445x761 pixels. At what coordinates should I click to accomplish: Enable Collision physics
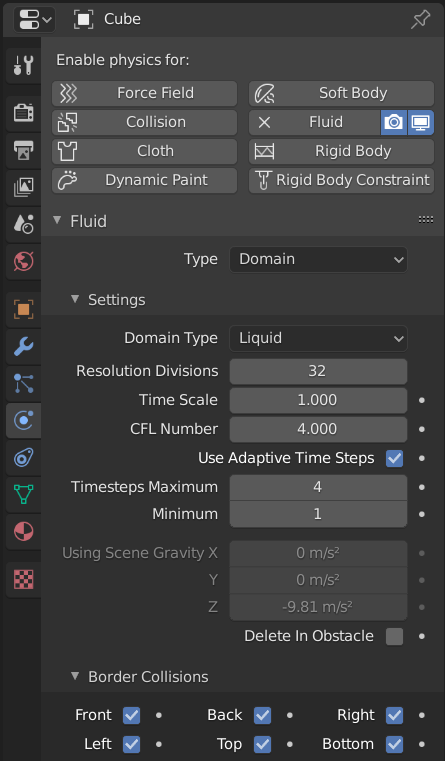[144, 122]
